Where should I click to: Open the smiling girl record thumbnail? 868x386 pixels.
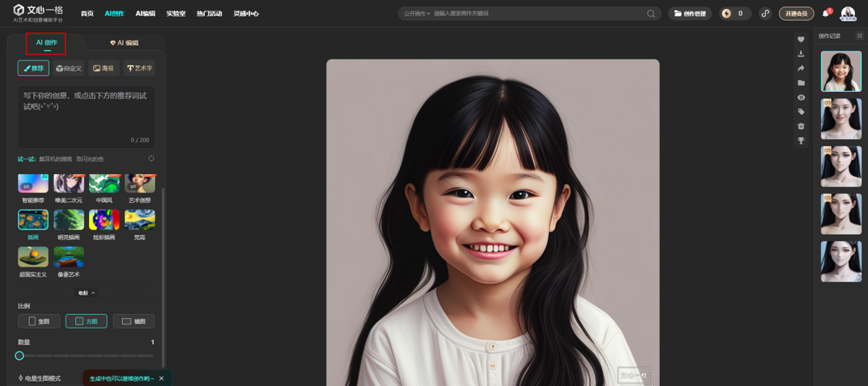pyautogui.click(x=841, y=71)
